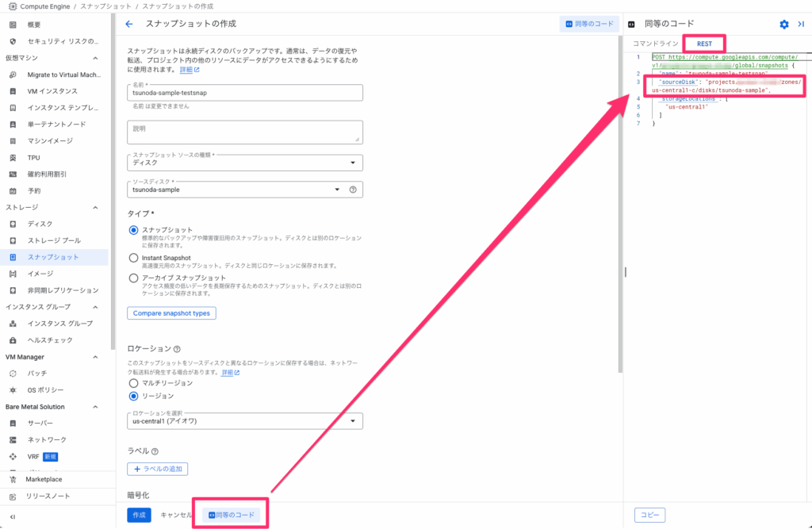
Task: Collapse the ストレージ section in sidebar
Action: 95,208
